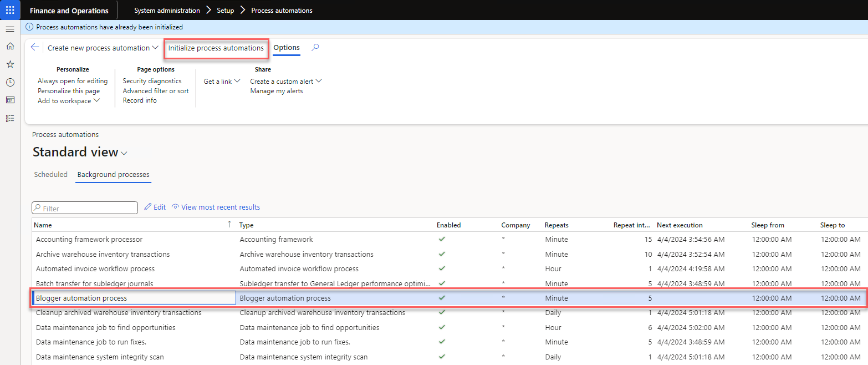Viewport: 868px width, 365px height.
Task: Toggle Enabled checkmark for Automated invoice workflow process
Action: pos(442,268)
